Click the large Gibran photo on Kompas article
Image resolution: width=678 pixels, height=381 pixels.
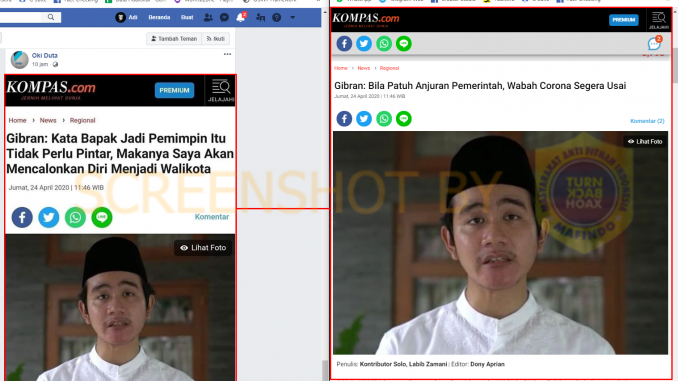coord(500,243)
